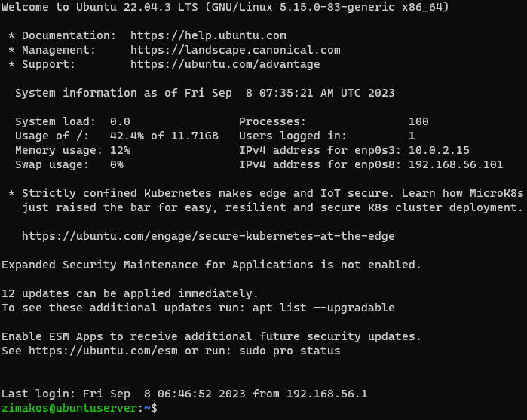
Task: Click the Welcome to Ubuntu 22.04.3 LTS line
Action: (225, 7)
